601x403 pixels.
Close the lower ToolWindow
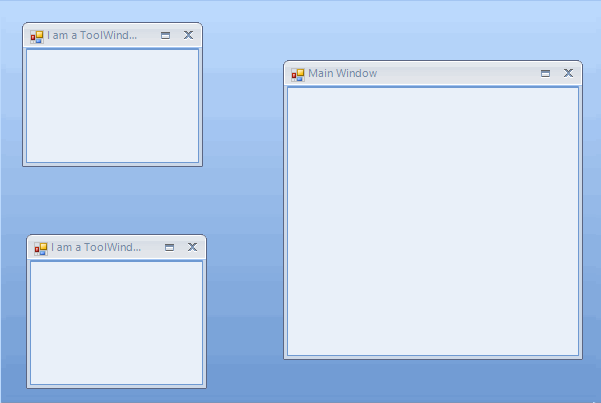pyautogui.click(x=192, y=247)
